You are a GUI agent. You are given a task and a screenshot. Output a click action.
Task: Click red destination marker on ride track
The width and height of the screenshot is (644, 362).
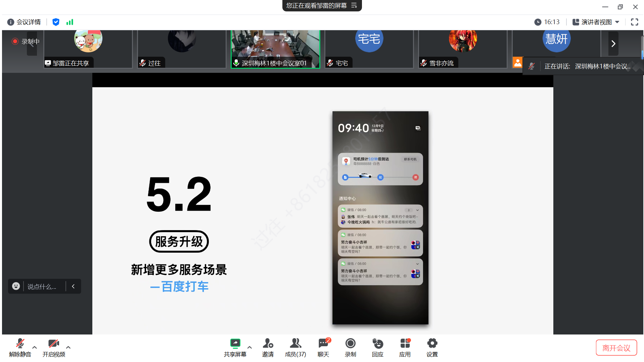click(415, 177)
